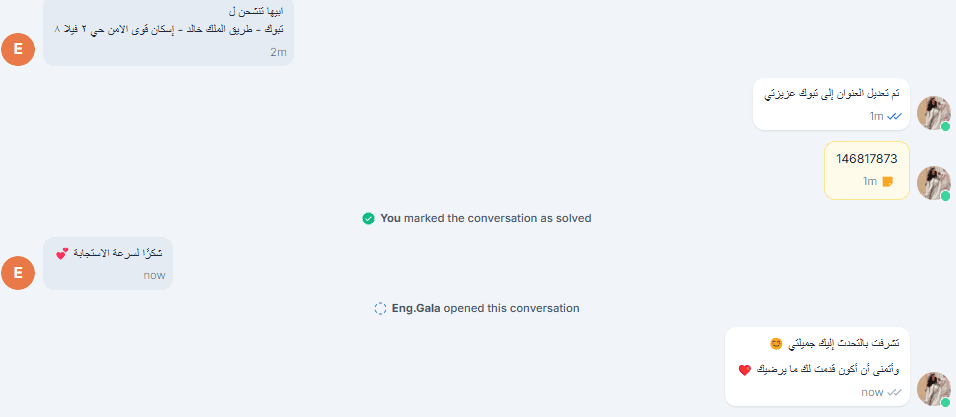The height and width of the screenshot is (417, 956).
Task: Select the 'تم تعديل العنوان' agent message bubble
Action: [832, 102]
